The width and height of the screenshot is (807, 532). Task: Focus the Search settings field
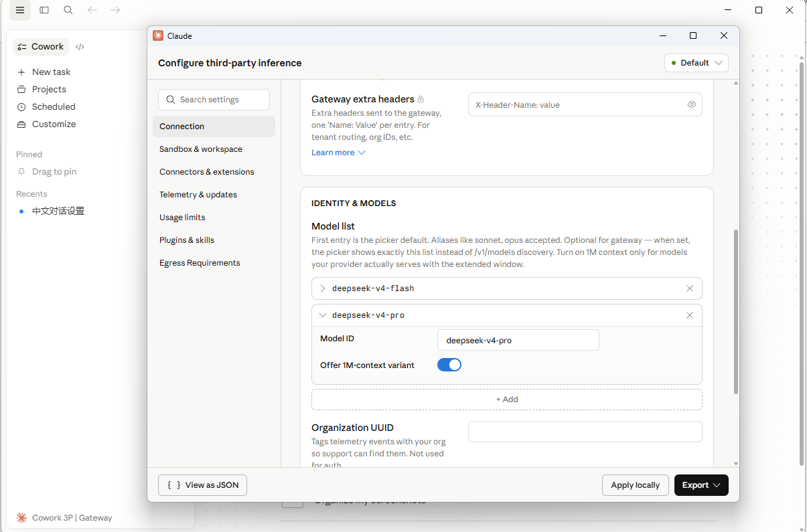tap(214, 100)
